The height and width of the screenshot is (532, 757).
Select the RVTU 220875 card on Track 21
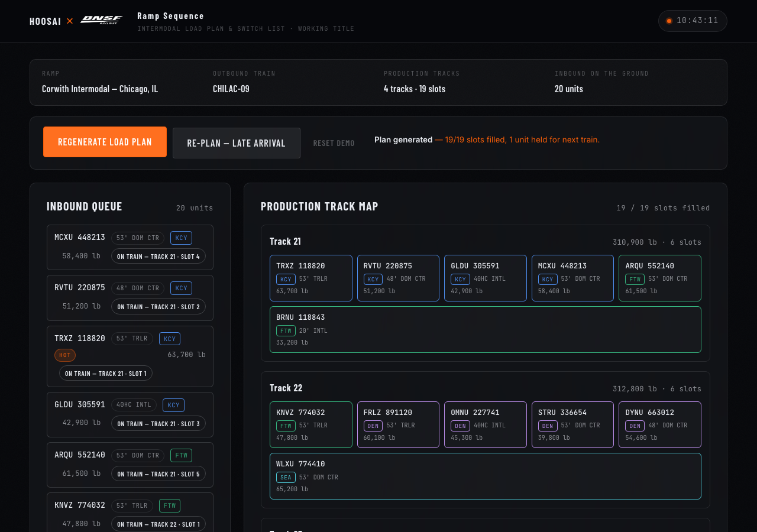[x=398, y=278]
